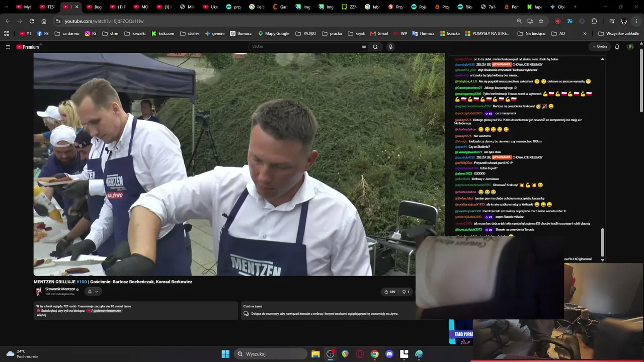Open the 'kawałki' bookmarks folder
This screenshot has width=644, height=362.
click(135, 34)
